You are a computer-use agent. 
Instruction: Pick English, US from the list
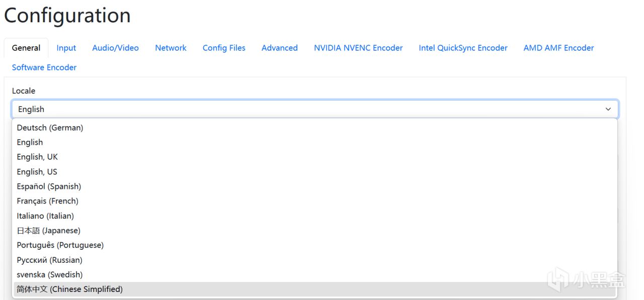pyautogui.click(x=315, y=172)
